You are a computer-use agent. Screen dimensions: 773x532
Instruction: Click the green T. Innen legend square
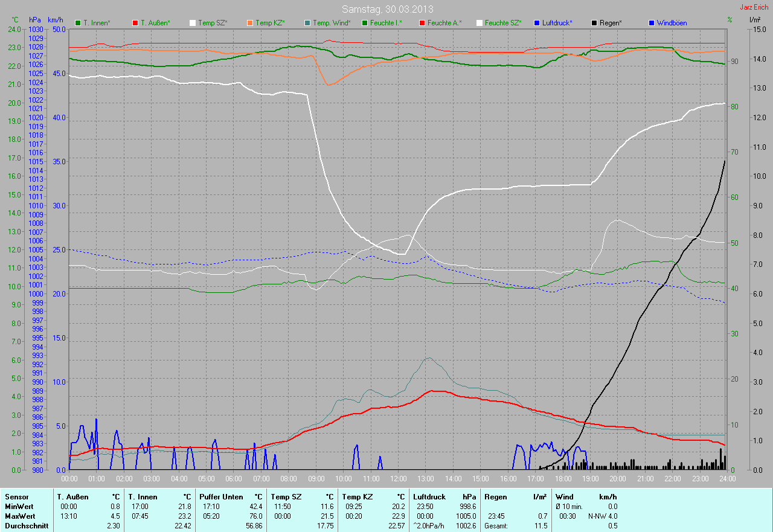tap(78, 23)
